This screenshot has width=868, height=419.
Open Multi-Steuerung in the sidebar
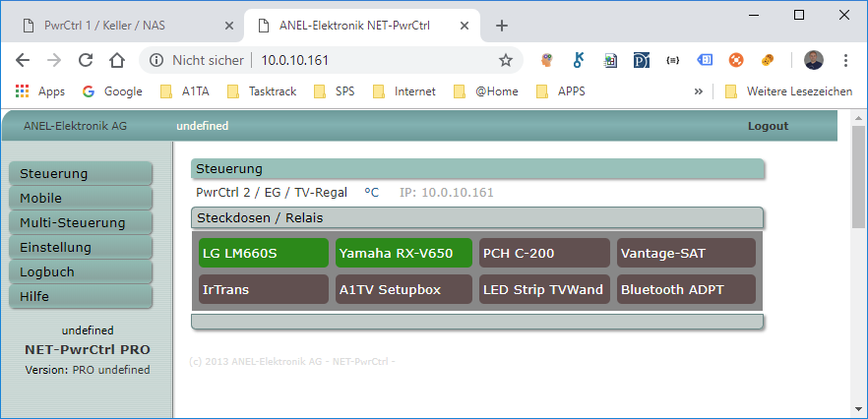click(81, 222)
